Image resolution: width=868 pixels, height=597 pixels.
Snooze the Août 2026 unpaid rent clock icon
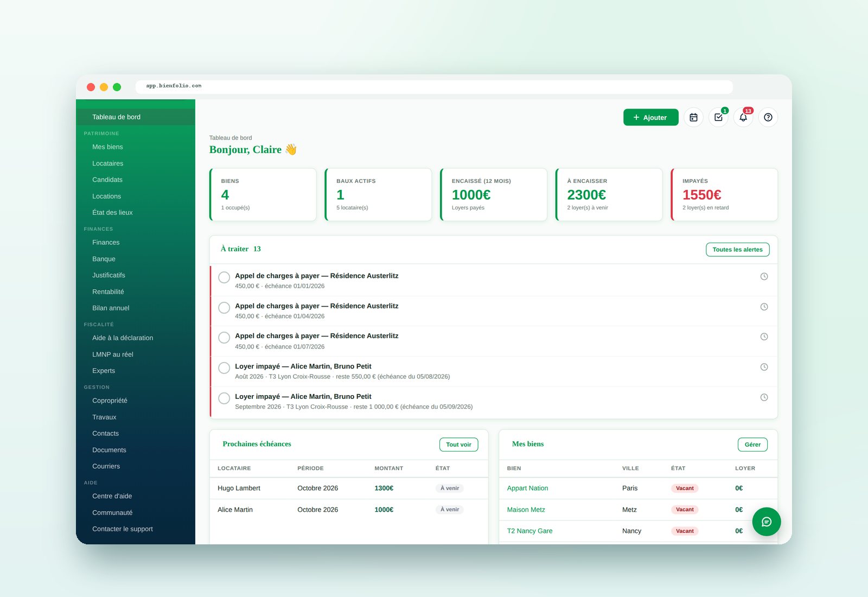764,367
